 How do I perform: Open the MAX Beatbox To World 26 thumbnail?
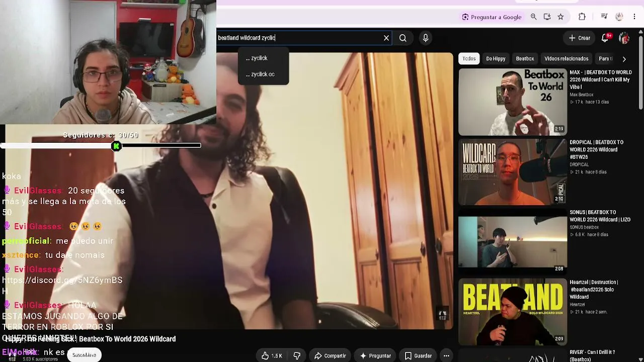click(513, 102)
